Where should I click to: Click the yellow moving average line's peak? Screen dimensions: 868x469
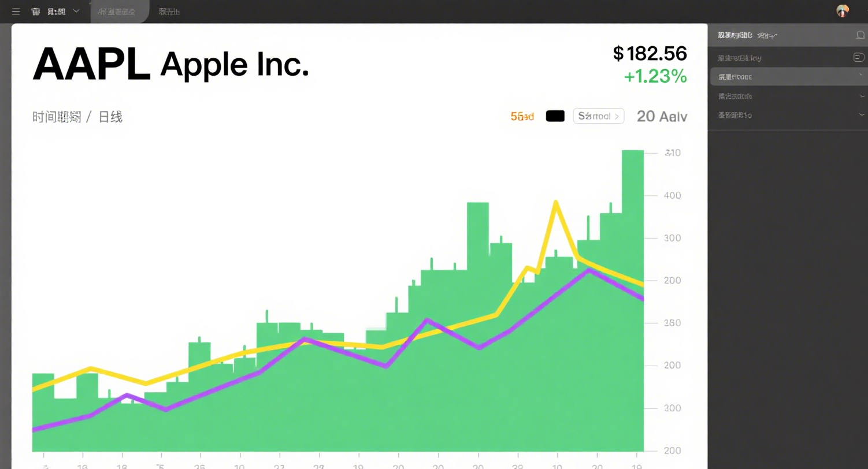556,202
